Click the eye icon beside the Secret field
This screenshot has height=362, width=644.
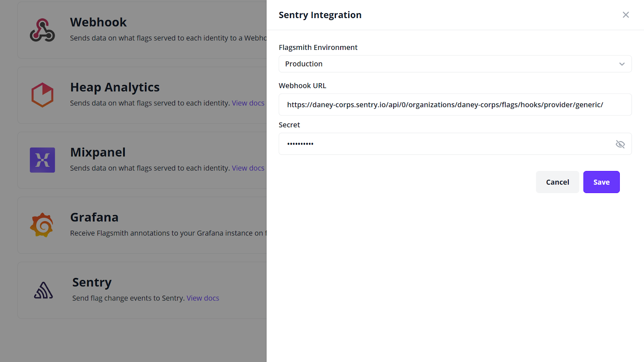click(620, 144)
